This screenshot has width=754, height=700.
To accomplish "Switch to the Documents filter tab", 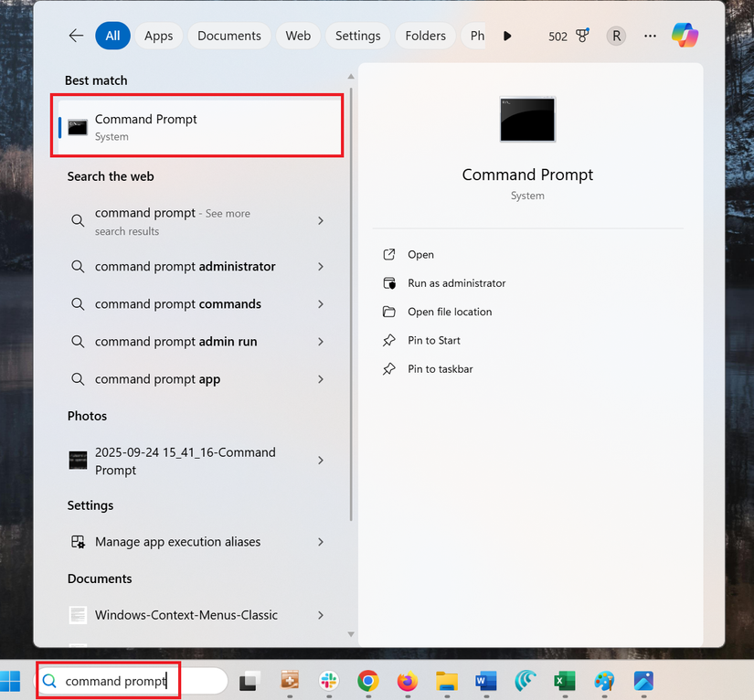I will pos(228,36).
